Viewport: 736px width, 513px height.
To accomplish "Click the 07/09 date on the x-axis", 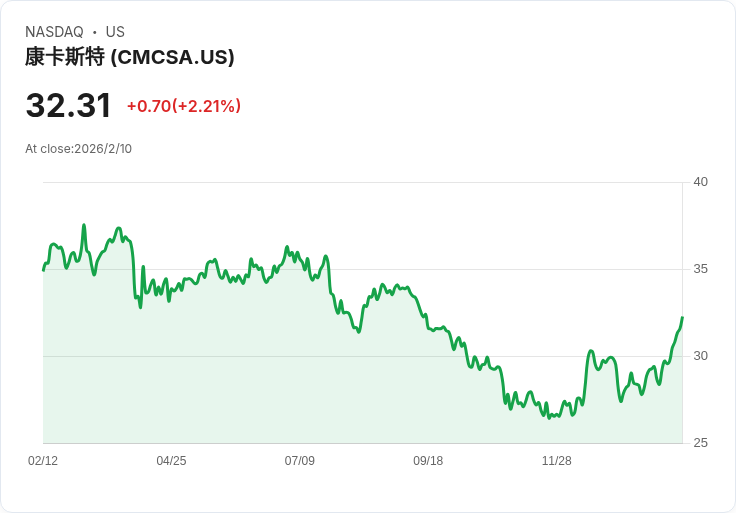I will pos(299,461).
